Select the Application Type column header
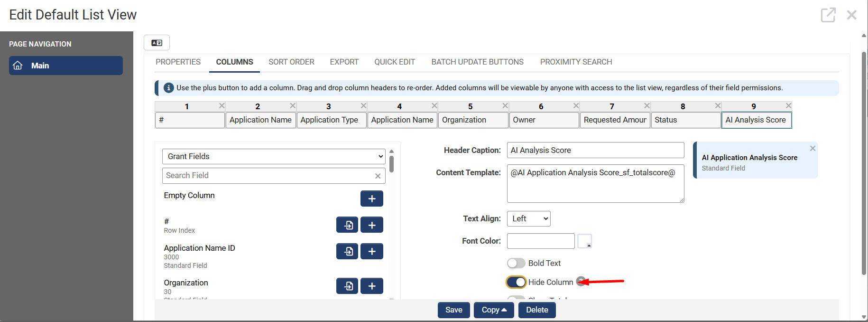The width and height of the screenshot is (868, 322). (x=332, y=120)
